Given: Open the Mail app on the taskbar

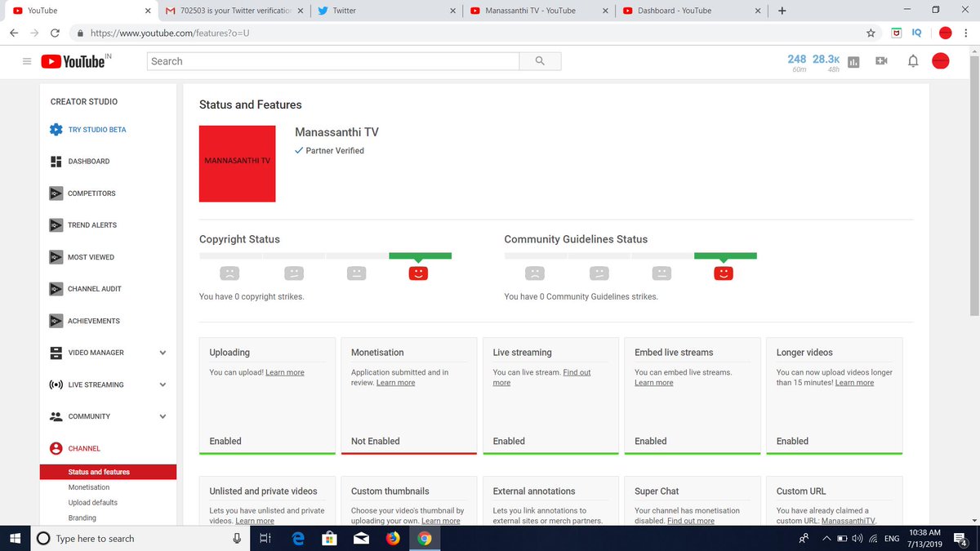Looking at the screenshot, I should (361, 538).
